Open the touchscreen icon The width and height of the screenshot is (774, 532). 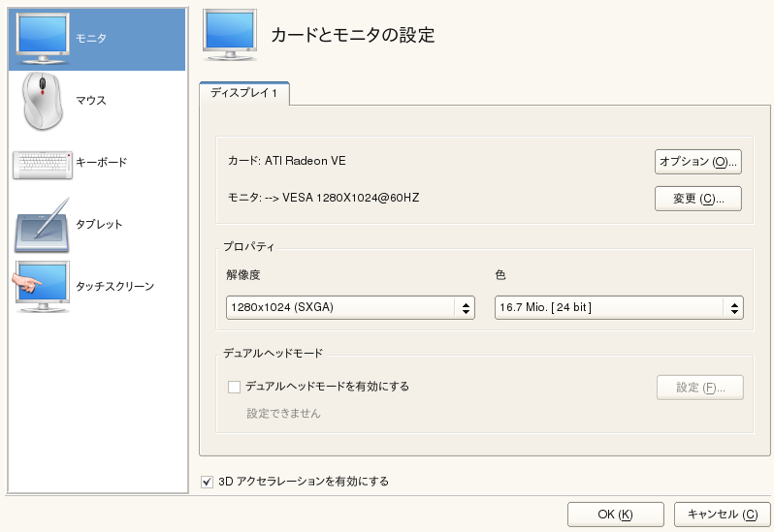(x=41, y=287)
